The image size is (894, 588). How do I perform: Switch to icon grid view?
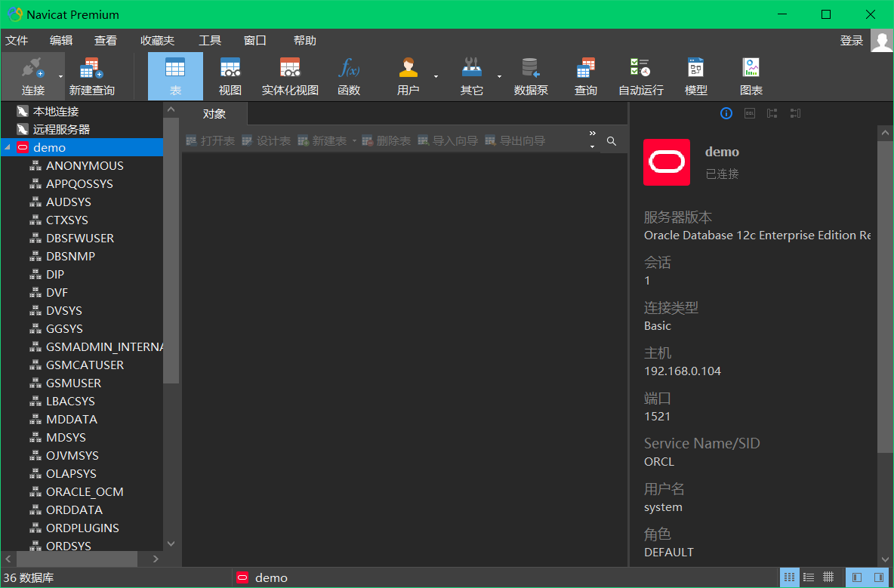789,577
